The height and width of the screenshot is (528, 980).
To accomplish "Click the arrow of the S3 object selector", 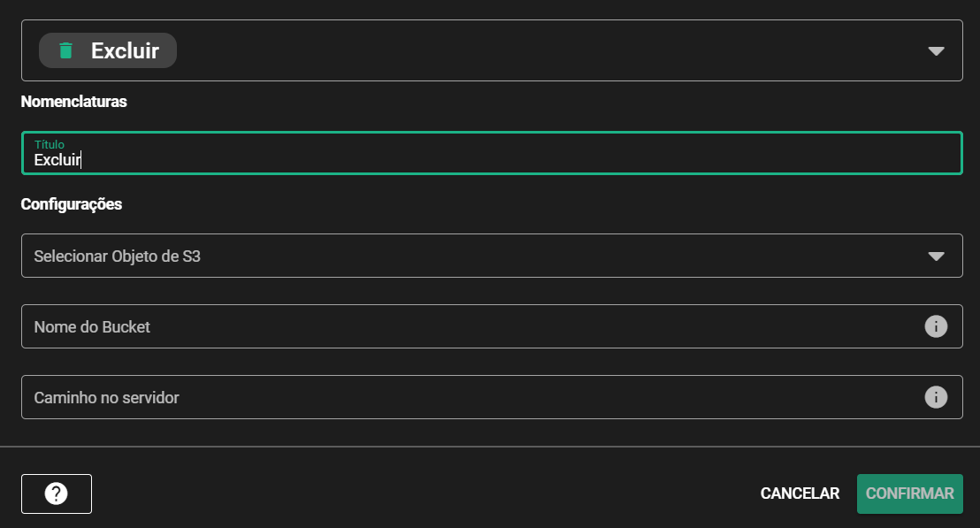I will click(x=937, y=256).
